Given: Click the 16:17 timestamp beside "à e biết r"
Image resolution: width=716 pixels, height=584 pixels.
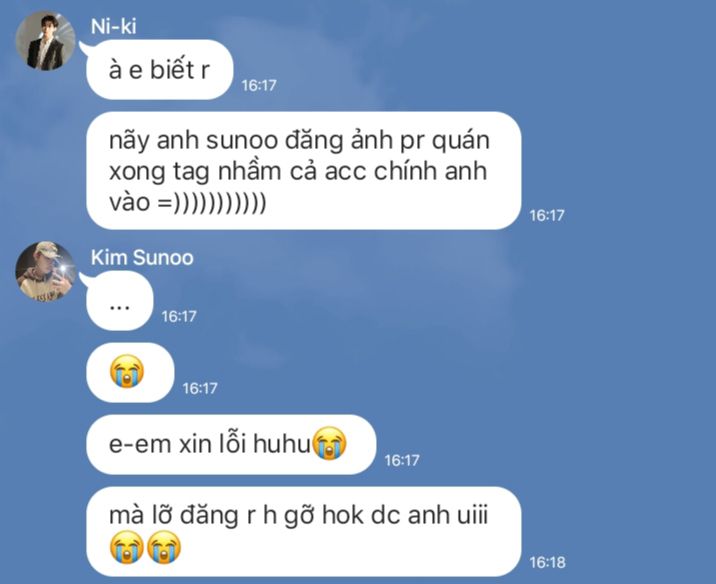Looking at the screenshot, I should (x=259, y=85).
